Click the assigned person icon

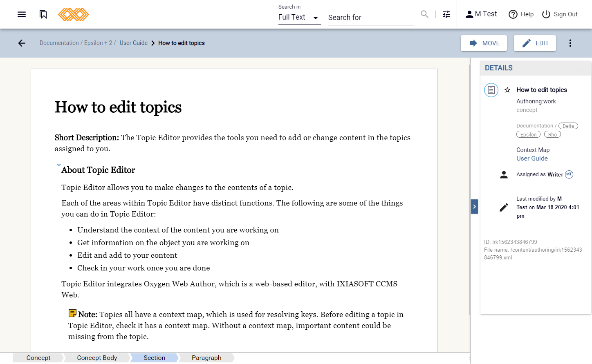[504, 174]
